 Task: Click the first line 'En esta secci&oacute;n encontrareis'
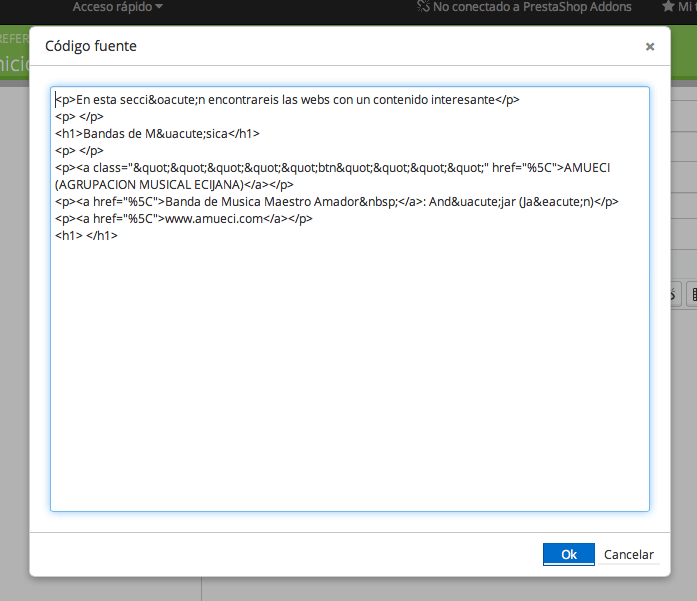click(x=177, y=100)
